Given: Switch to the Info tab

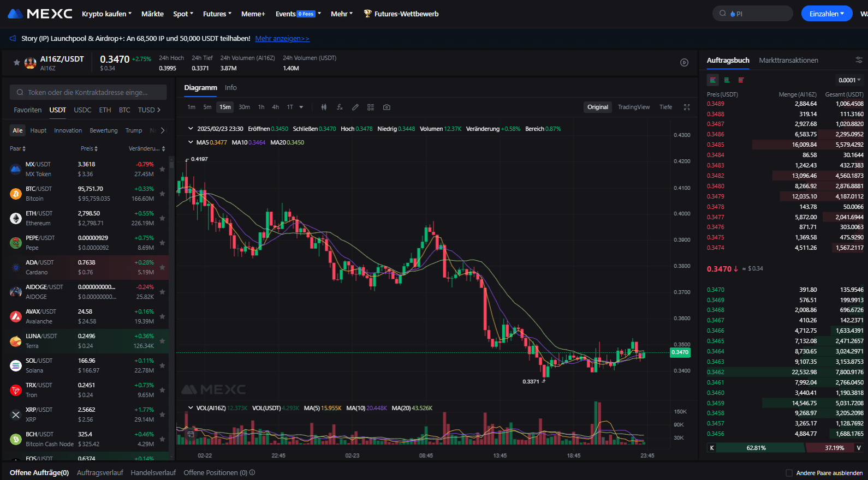Looking at the screenshot, I should tap(231, 87).
